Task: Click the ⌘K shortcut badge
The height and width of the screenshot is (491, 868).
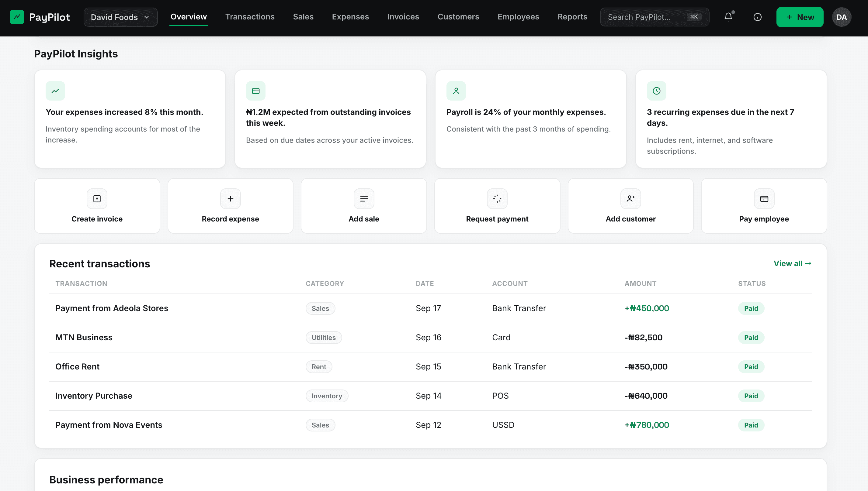Action: click(x=694, y=17)
